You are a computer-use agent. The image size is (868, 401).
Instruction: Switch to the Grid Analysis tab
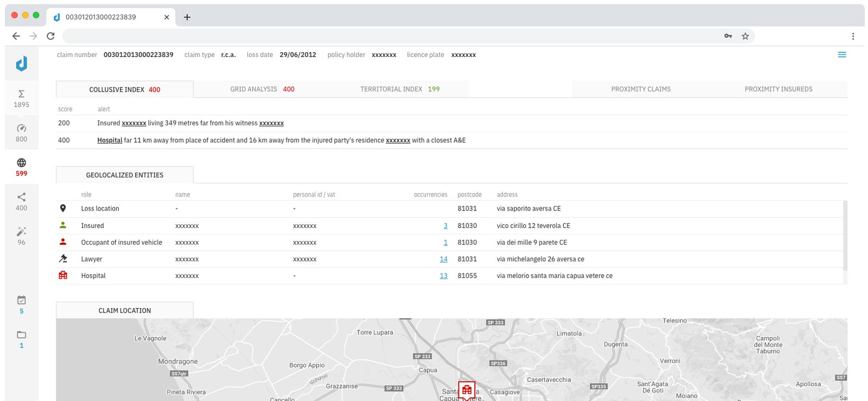262,89
